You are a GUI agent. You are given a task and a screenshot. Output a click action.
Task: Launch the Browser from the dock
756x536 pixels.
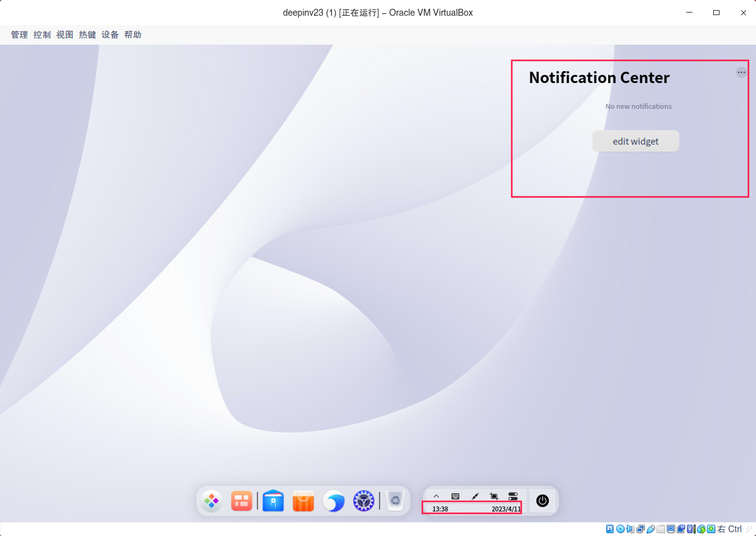pyautogui.click(x=333, y=501)
